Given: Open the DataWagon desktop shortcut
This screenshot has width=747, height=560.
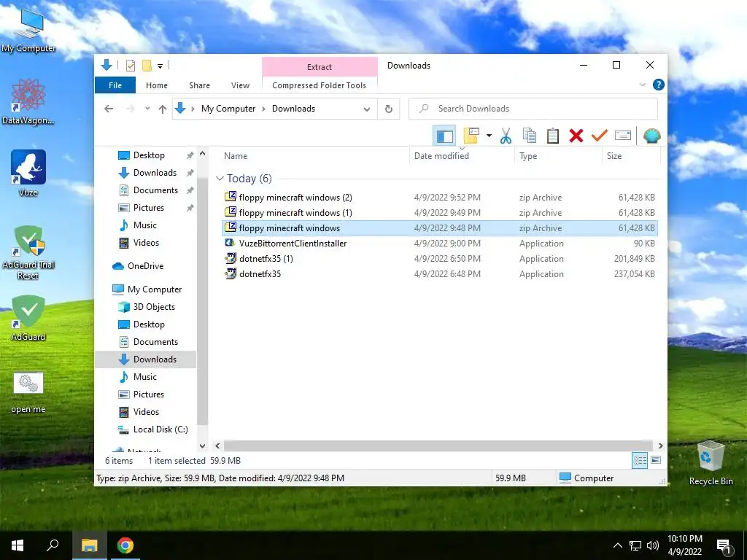Looking at the screenshot, I should pyautogui.click(x=28, y=102).
